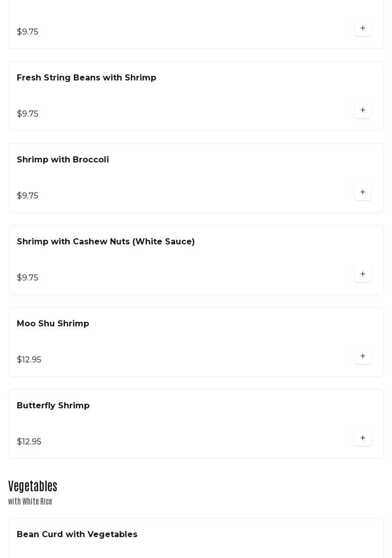Click the Vegetables section heading
The width and height of the screenshot is (392, 558).
[x=33, y=486]
